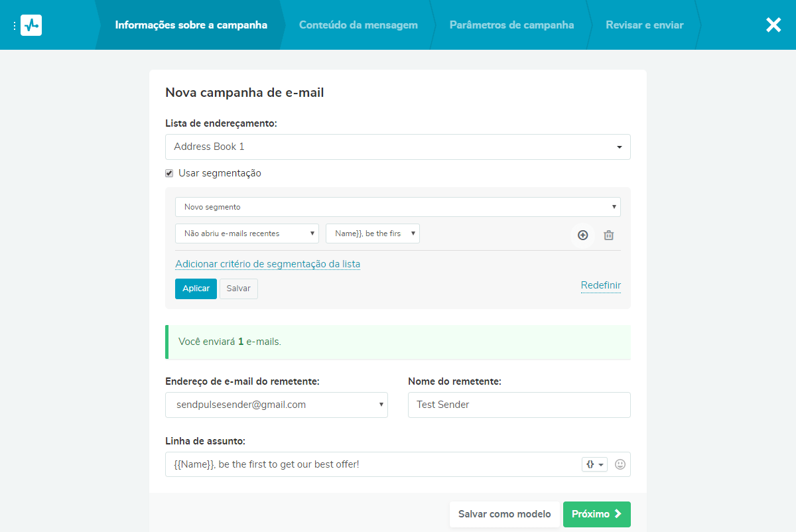796x532 pixels.
Task: Open the three-dot menu beside the logo
Action: click(15, 25)
